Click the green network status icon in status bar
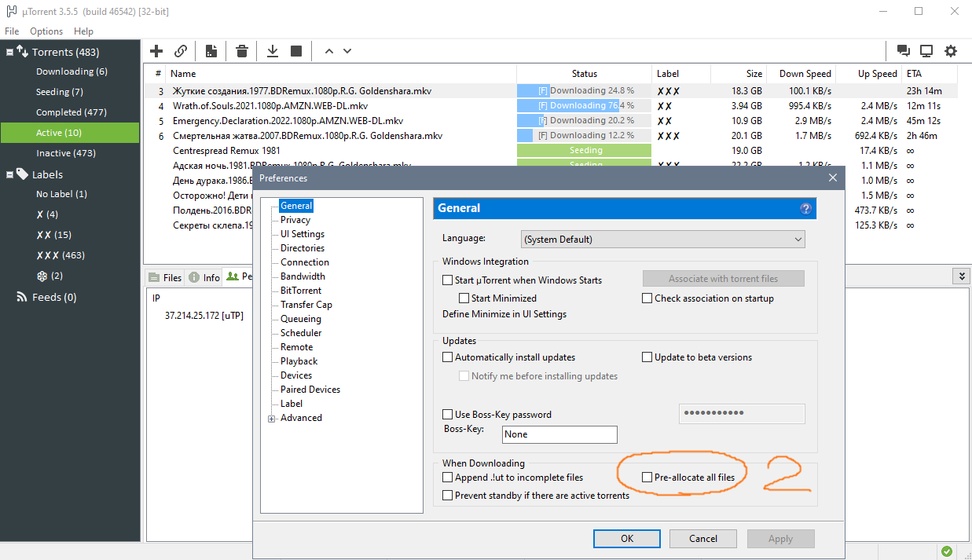972x560 pixels. [x=947, y=551]
